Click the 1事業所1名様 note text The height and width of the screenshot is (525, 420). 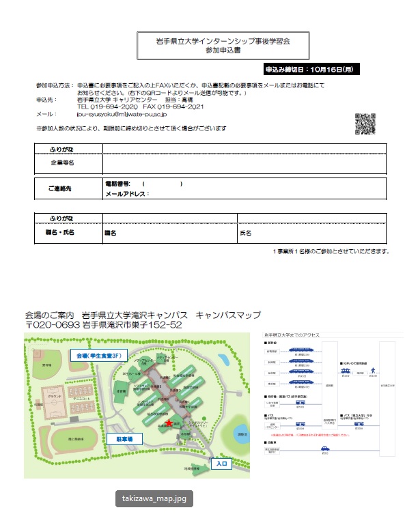point(331,251)
